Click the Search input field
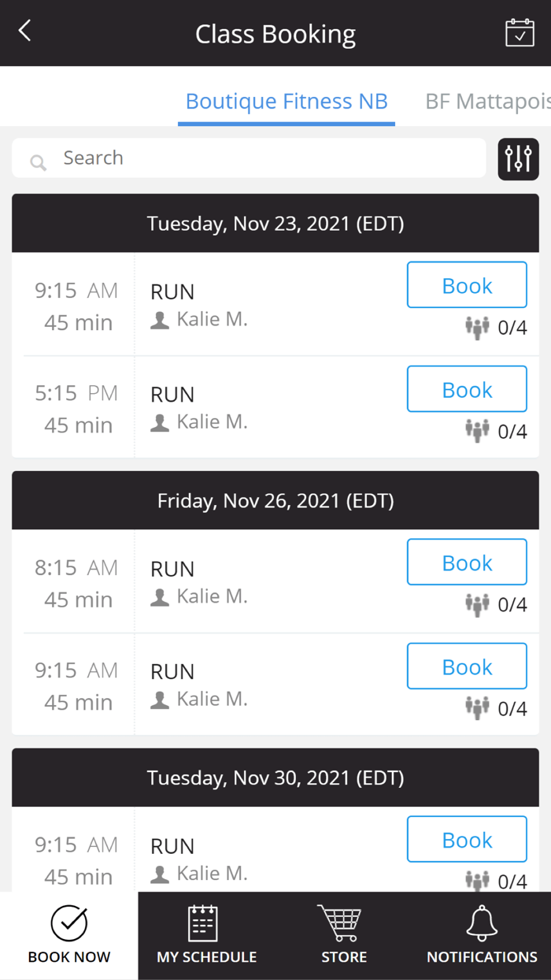The width and height of the screenshot is (551, 980). (x=236, y=158)
